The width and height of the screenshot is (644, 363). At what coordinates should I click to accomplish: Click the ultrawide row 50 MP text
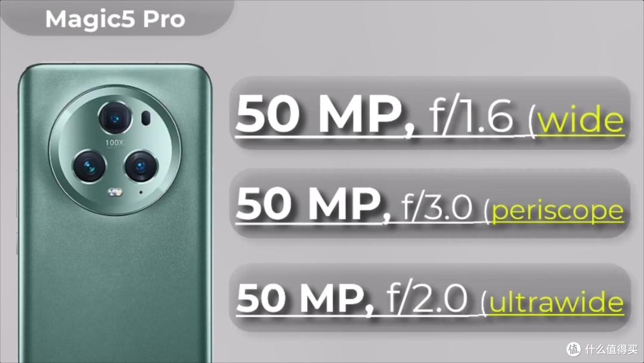(x=305, y=298)
